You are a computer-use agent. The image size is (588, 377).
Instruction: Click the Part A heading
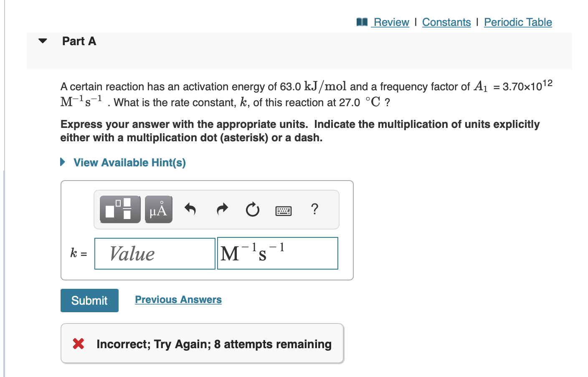(79, 41)
